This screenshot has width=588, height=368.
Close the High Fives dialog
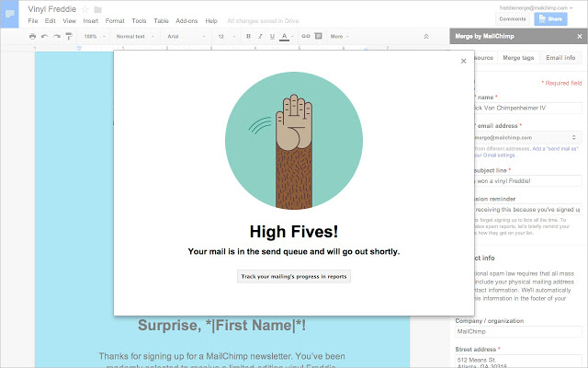tap(463, 61)
